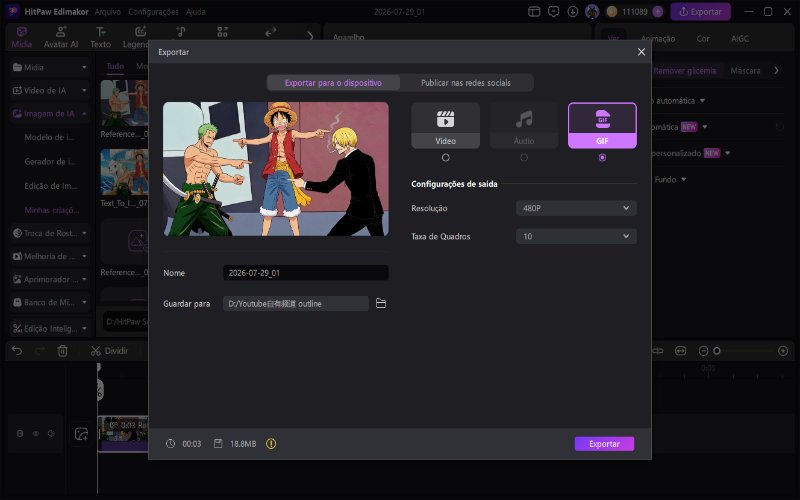Image resolution: width=800 pixels, height=500 pixels.
Task: Click the file size disk icon
Action: click(218, 444)
